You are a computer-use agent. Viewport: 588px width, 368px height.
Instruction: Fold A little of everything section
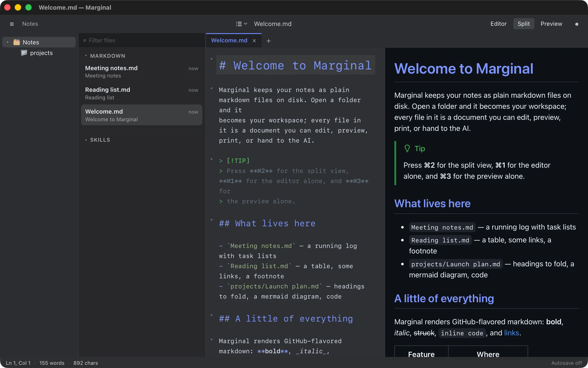pyautogui.click(x=212, y=315)
